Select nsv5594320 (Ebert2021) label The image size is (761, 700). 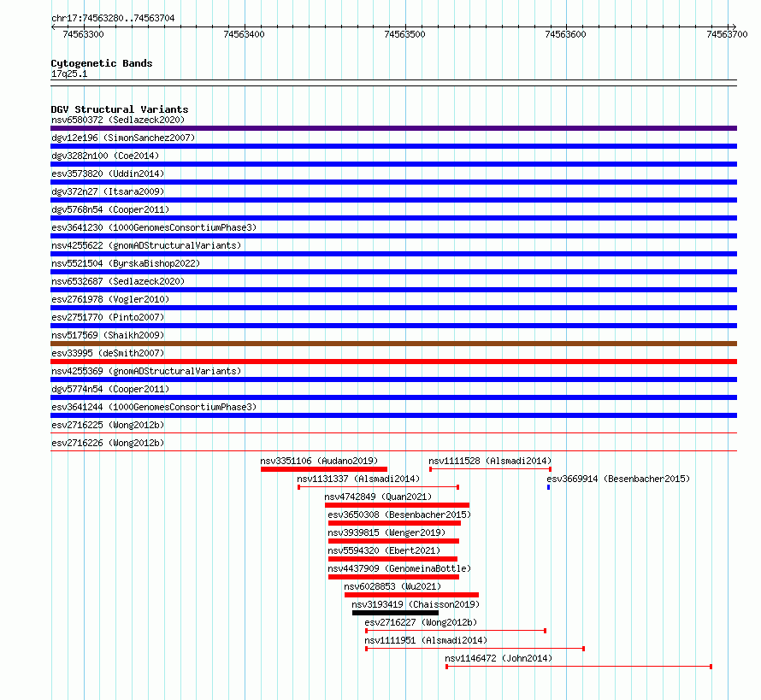click(384, 550)
